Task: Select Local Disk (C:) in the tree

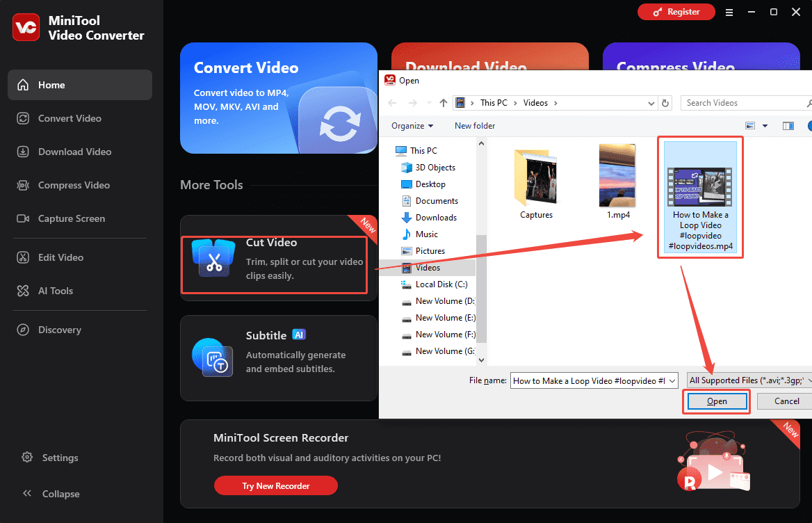Action: [x=434, y=284]
